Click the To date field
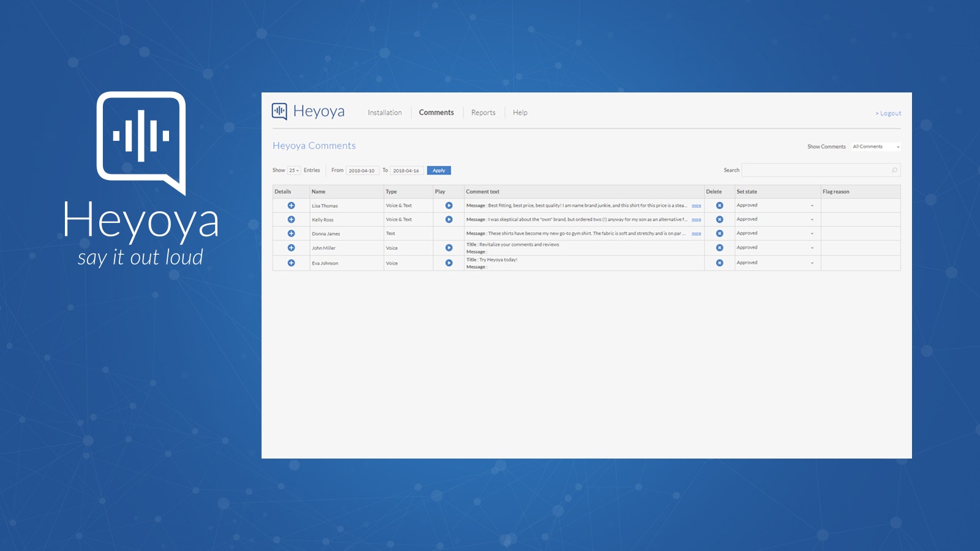The image size is (980, 551). pyautogui.click(x=406, y=171)
